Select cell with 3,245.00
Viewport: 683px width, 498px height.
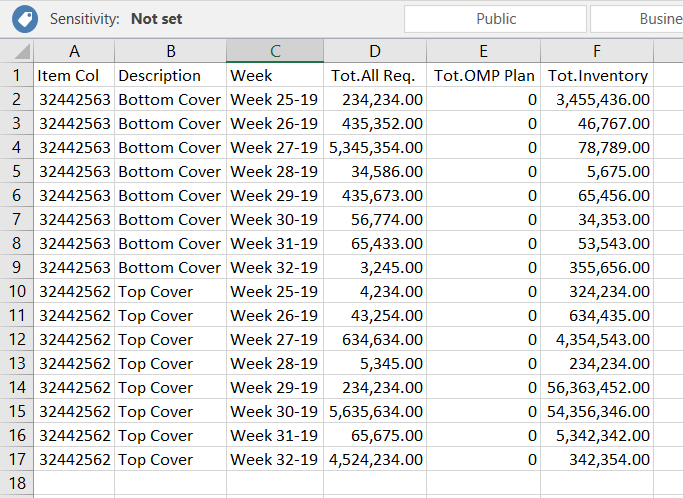375,267
